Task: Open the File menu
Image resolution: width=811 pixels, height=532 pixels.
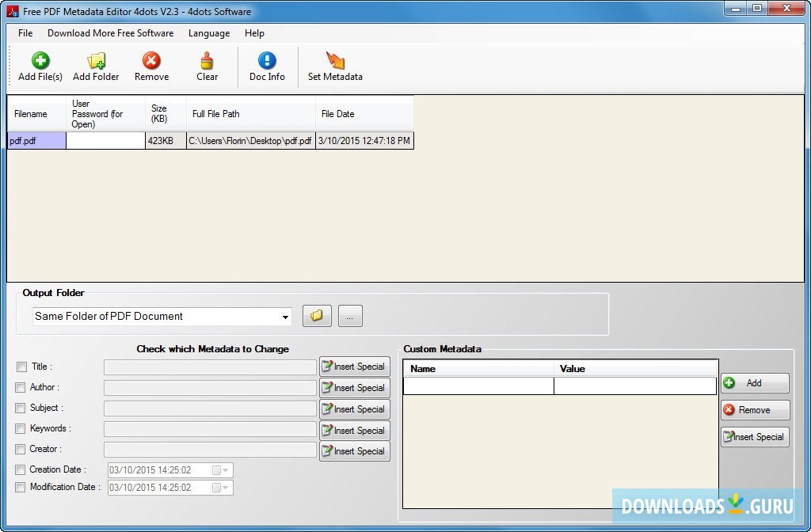Action: [x=25, y=33]
